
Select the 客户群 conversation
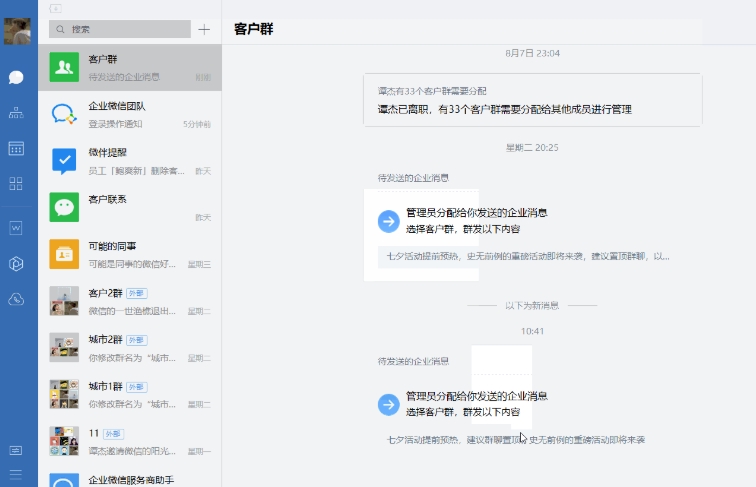pyautogui.click(x=130, y=67)
